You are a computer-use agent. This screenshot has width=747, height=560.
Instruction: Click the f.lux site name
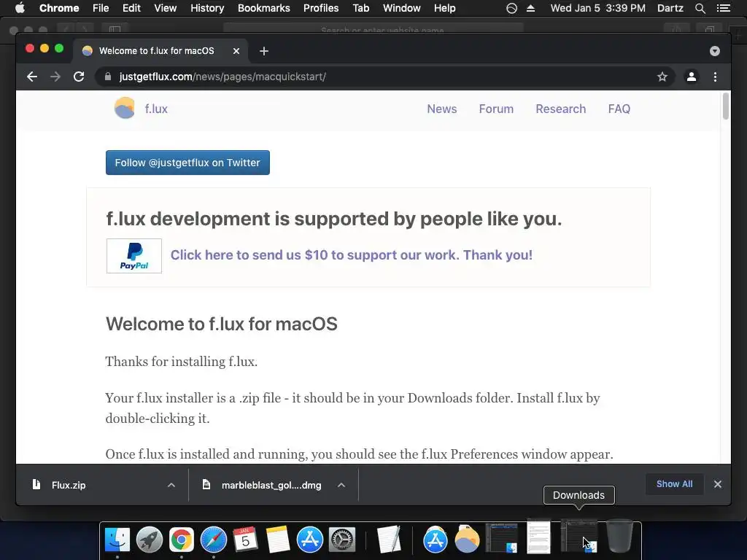point(156,109)
